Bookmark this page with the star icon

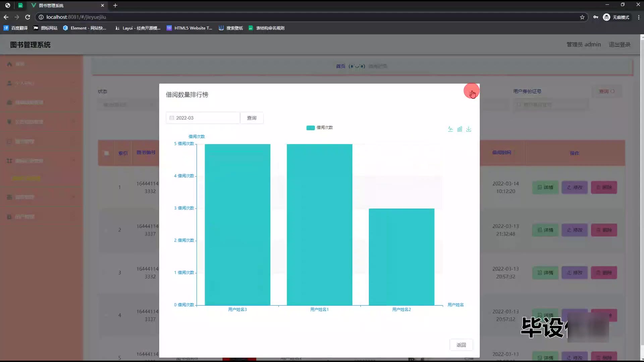point(582,17)
